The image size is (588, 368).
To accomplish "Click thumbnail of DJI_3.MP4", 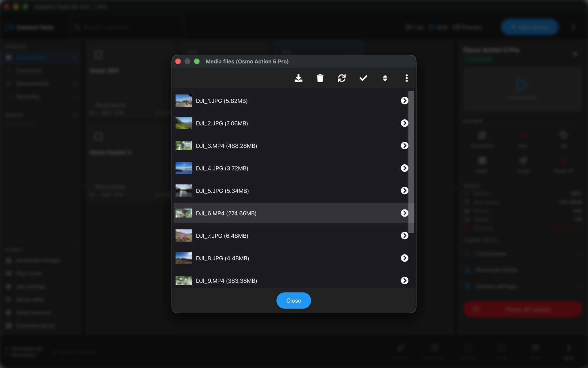I will tap(184, 146).
